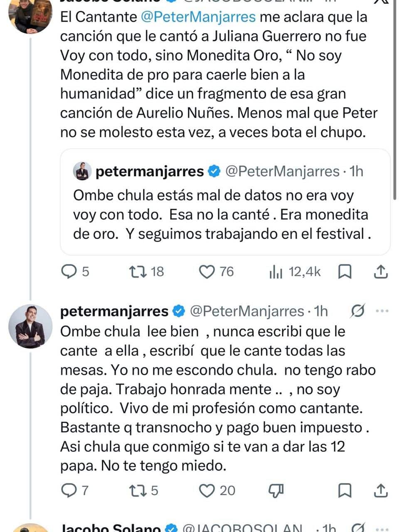Share the first tweet via upload icon

point(381,272)
